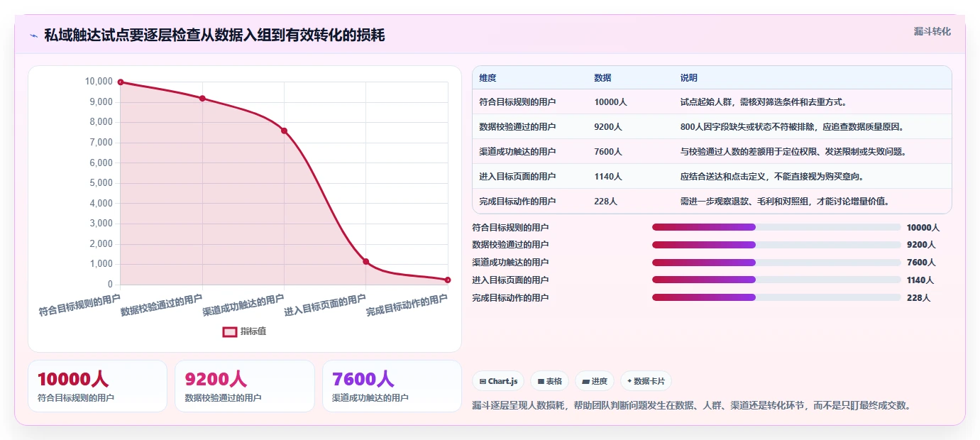Click the page title 私域触达试点要逐层检查
The image size is (980, 440).
pyautogui.click(x=214, y=35)
